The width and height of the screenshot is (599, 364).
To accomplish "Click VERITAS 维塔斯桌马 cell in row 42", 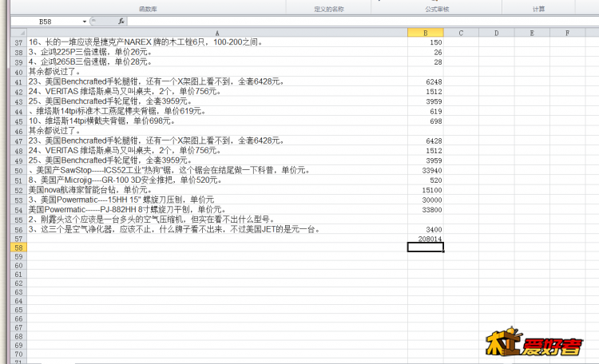I will (217, 92).
